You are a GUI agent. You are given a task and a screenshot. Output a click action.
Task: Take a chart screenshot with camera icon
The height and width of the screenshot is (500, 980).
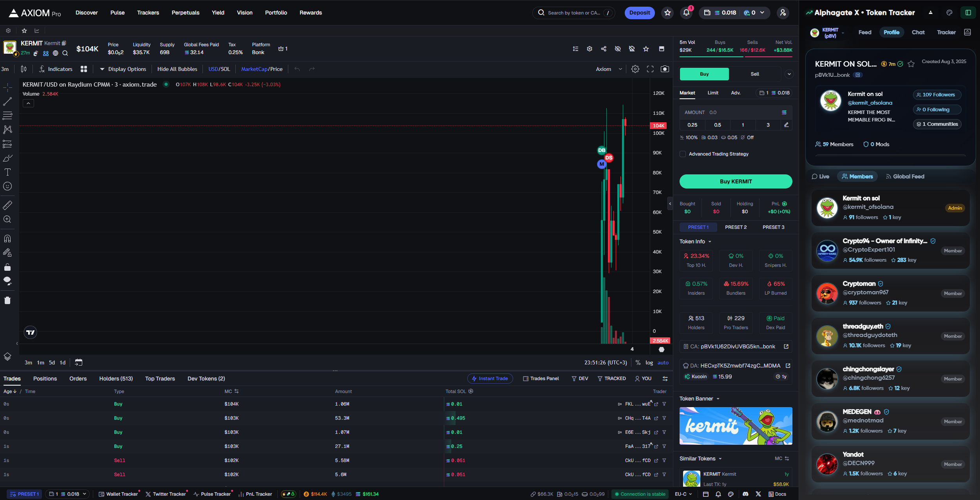[665, 69]
